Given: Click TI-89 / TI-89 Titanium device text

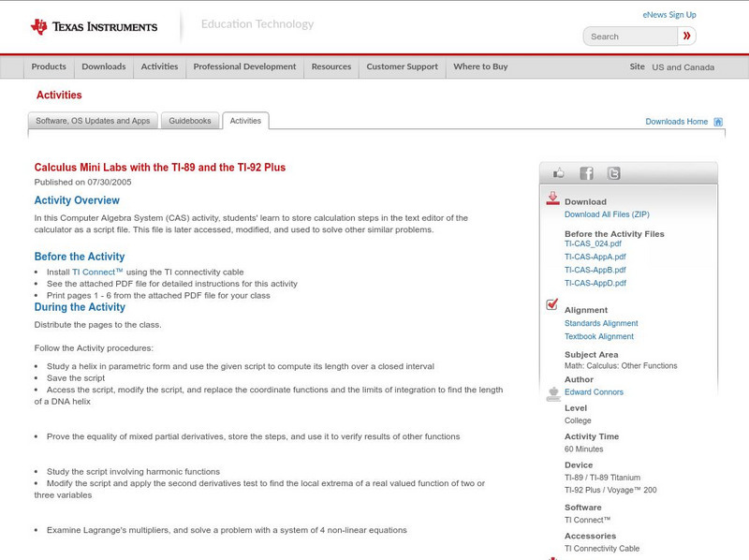Looking at the screenshot, I should pos(602,478).
